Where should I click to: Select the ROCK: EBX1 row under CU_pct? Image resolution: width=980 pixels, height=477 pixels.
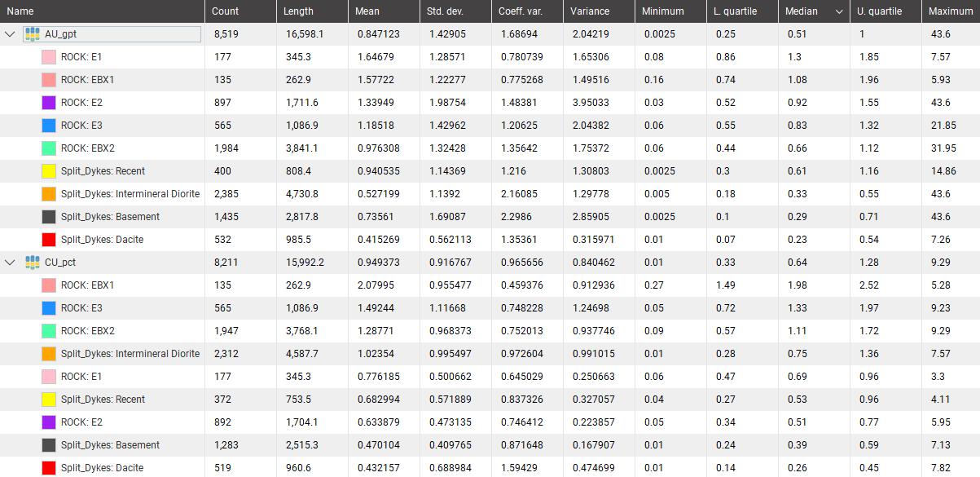tap(490, 285)
